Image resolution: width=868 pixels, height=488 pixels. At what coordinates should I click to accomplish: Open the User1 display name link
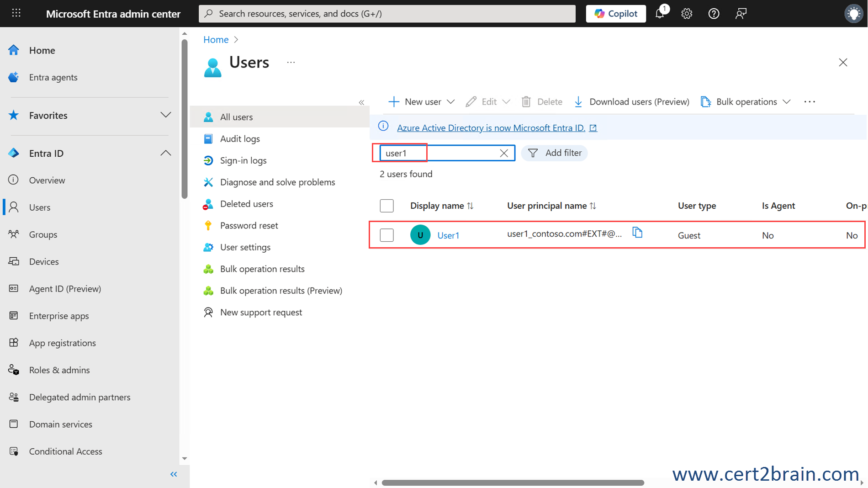(x=448, y=235)
